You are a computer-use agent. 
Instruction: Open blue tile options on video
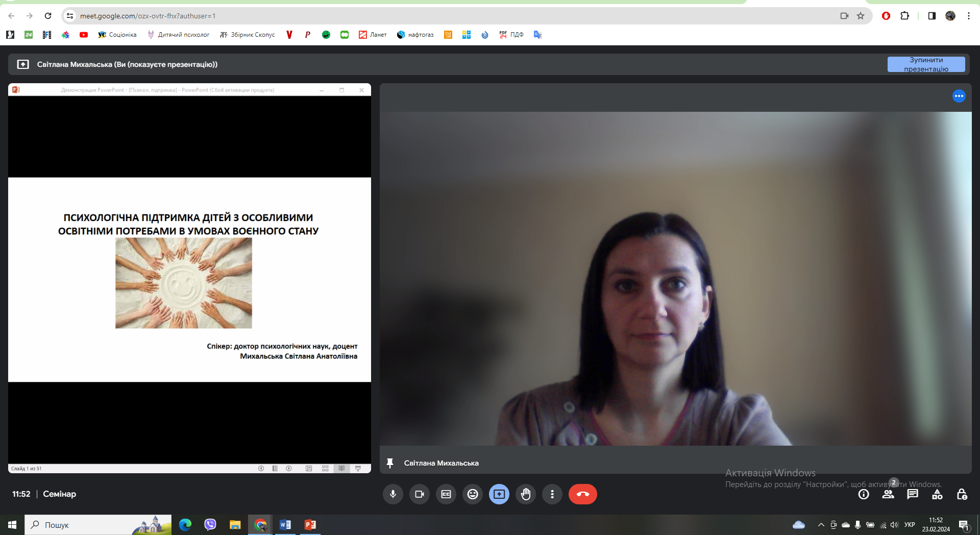tap(959, 96)
